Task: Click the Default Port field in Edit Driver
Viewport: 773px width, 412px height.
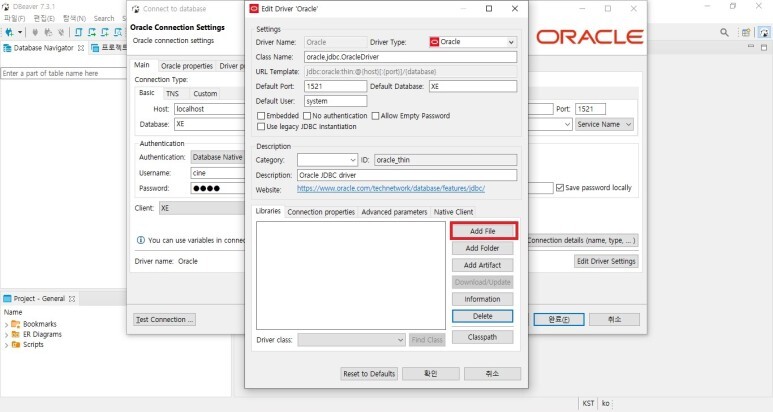Action: pyautogui.click(x=336, y=87)
